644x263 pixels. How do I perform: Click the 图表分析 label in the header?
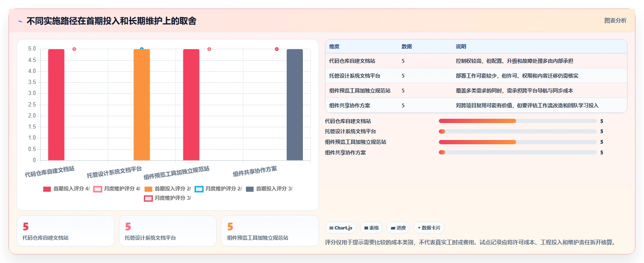615,20
